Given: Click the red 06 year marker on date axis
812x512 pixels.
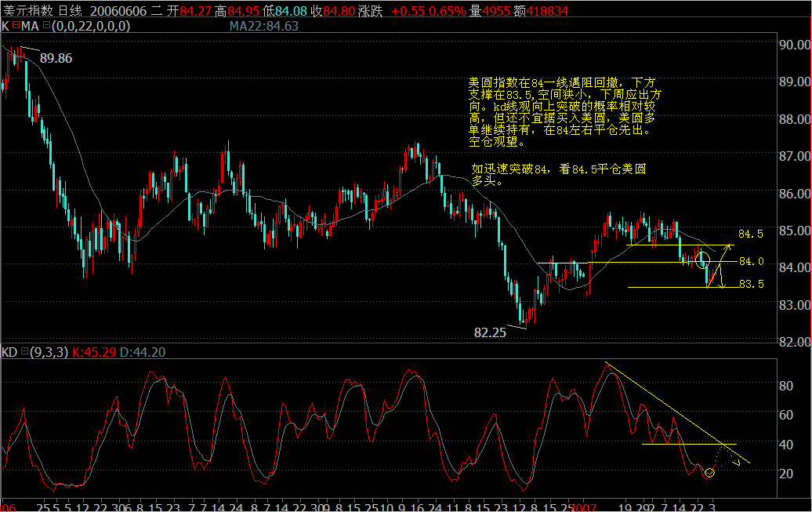Looking at the screenshot, I should coord(9,507).
